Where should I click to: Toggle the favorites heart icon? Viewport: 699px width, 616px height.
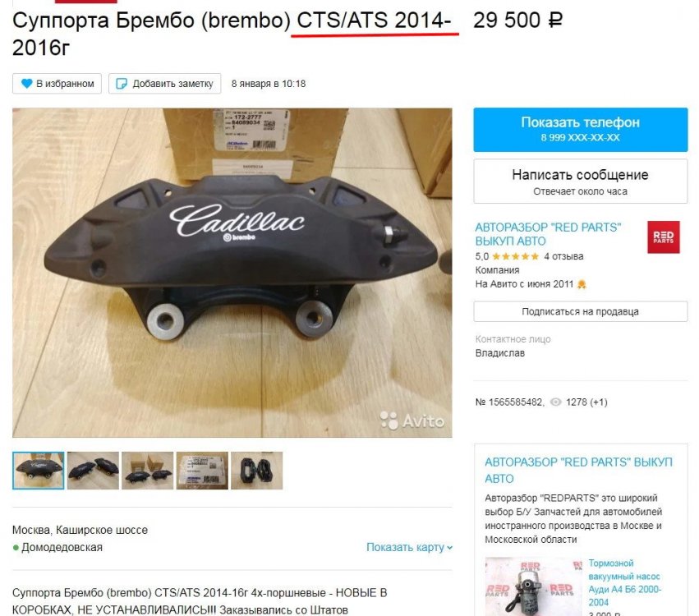coord(27,83)
